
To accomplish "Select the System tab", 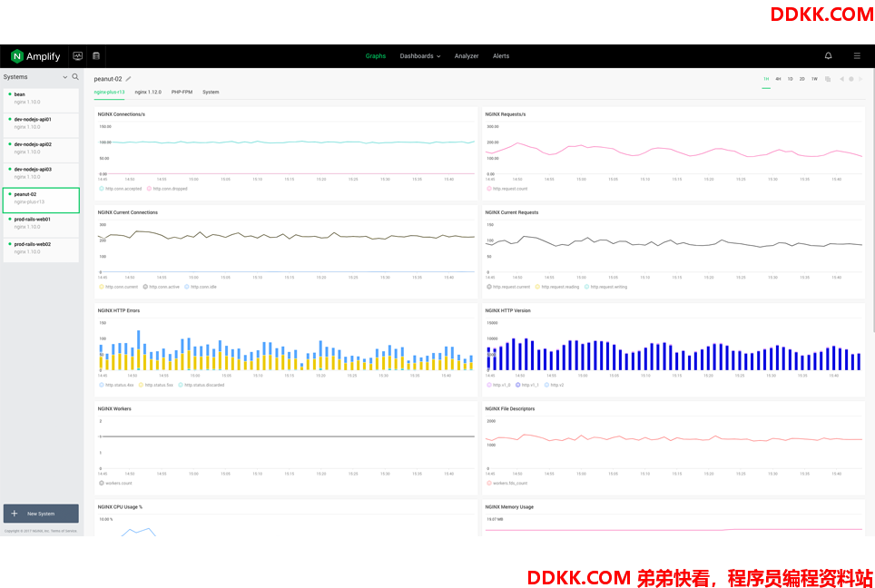I will click(x=211, y=92).
